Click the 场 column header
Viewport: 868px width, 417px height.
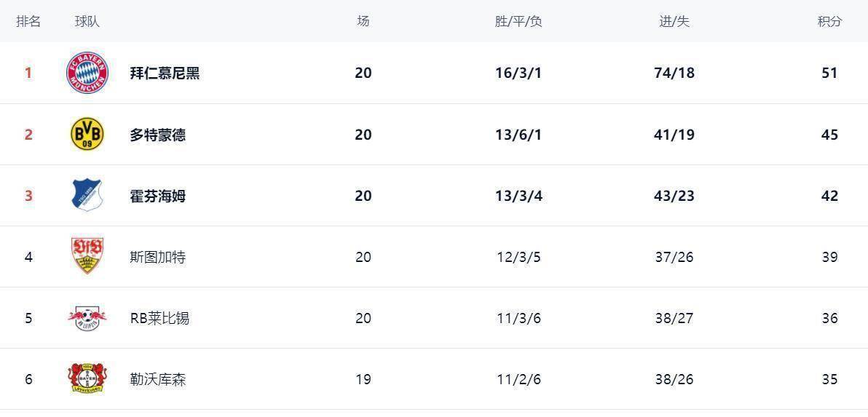click(363, 21)
